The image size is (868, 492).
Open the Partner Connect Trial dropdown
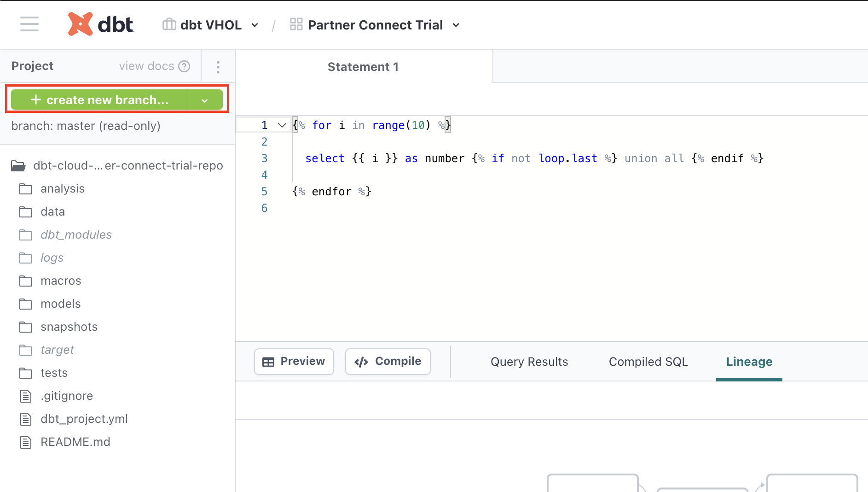[456, 25]
